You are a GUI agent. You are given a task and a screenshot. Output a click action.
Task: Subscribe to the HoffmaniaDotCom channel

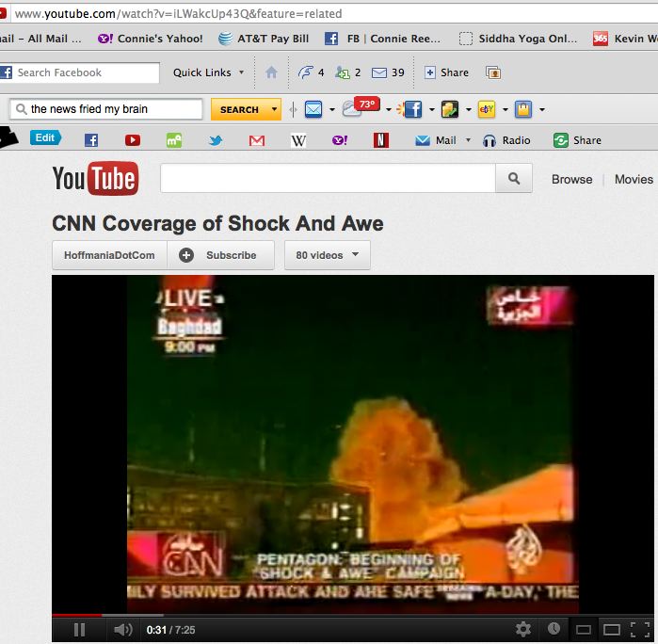click(x=220, y=255)
